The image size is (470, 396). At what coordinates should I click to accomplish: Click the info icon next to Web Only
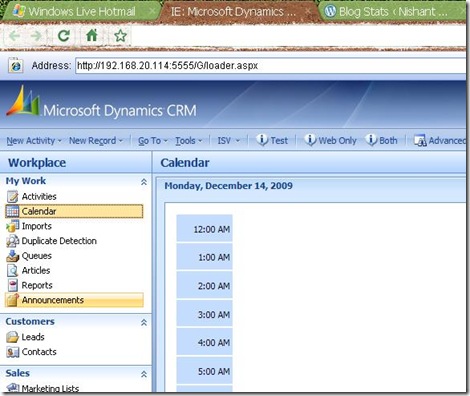(310, 140)
